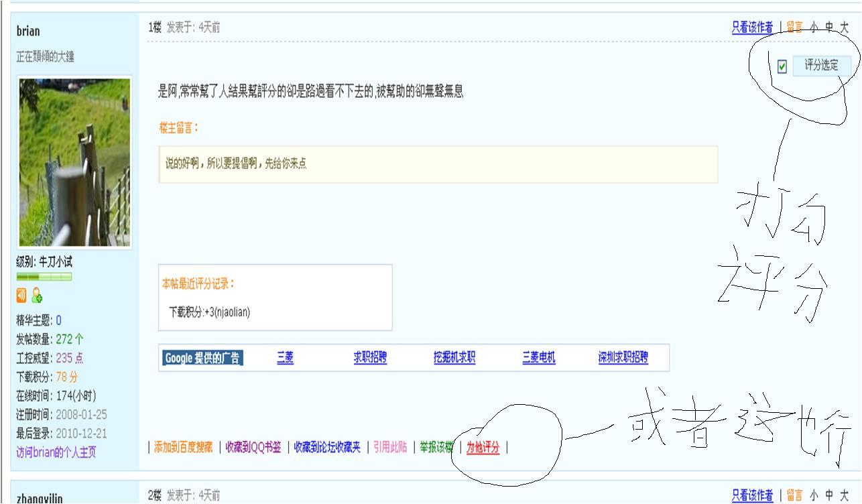Viewport: 862px width, 504px height.
Task: Click the username brian
Action: 28,31
